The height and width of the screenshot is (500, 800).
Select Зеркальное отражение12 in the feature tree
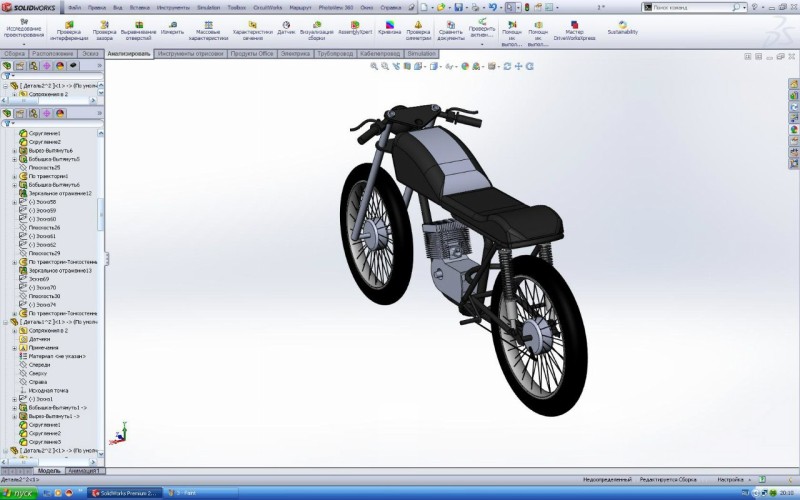(x=60, y=193)
